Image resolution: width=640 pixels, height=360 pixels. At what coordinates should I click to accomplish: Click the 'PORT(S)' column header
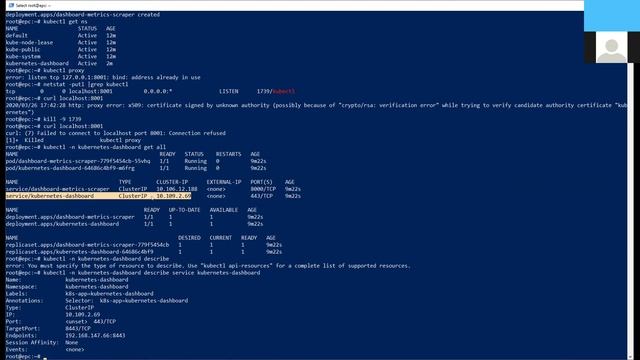click(262, 182)
